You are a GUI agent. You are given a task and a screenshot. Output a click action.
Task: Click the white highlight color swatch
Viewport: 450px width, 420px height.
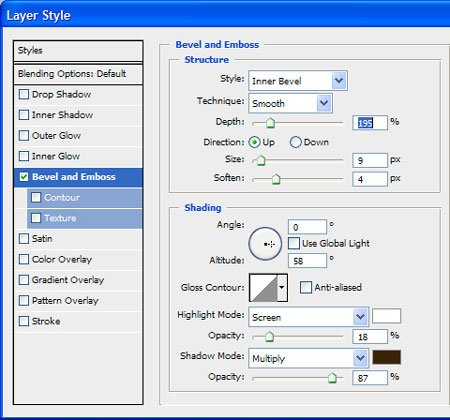[386, 316]
